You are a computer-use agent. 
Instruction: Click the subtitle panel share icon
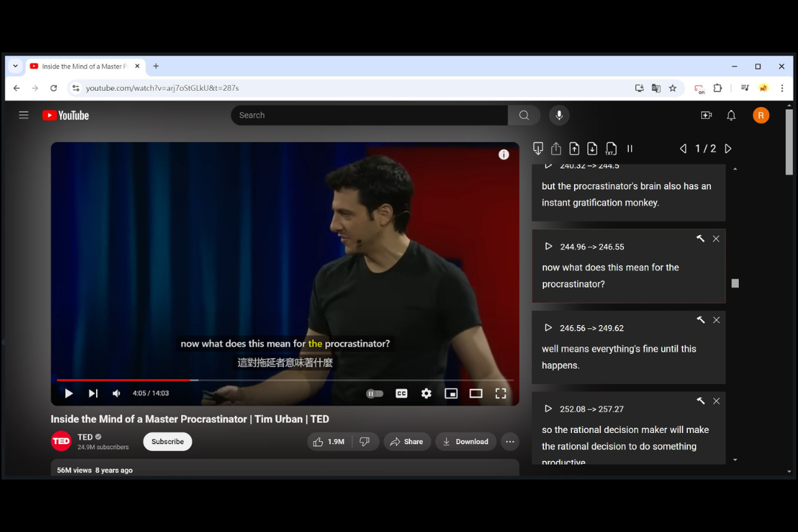click(556, 148)
